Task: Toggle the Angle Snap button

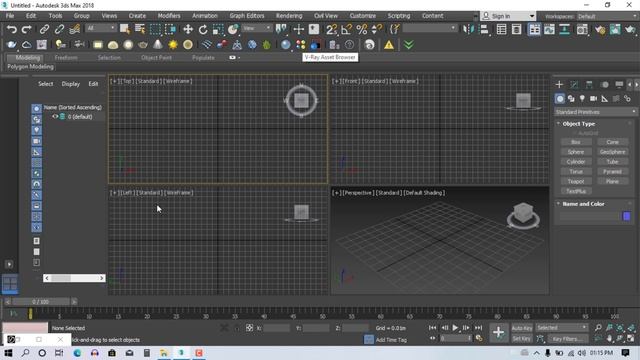Action: [347, 29]
